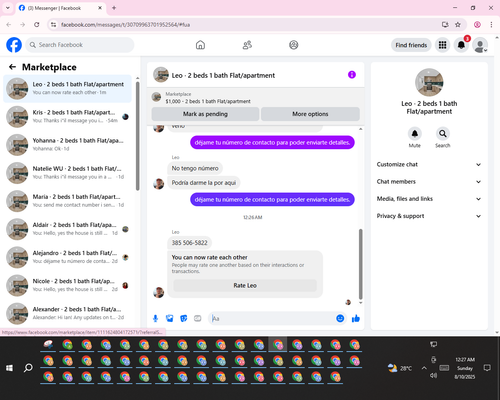
Task: Expand Media, files and links section
Action: [429, 199]
